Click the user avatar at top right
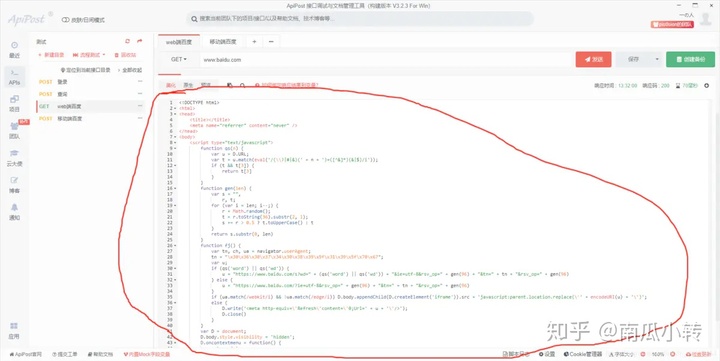 (x=706, y=18)
